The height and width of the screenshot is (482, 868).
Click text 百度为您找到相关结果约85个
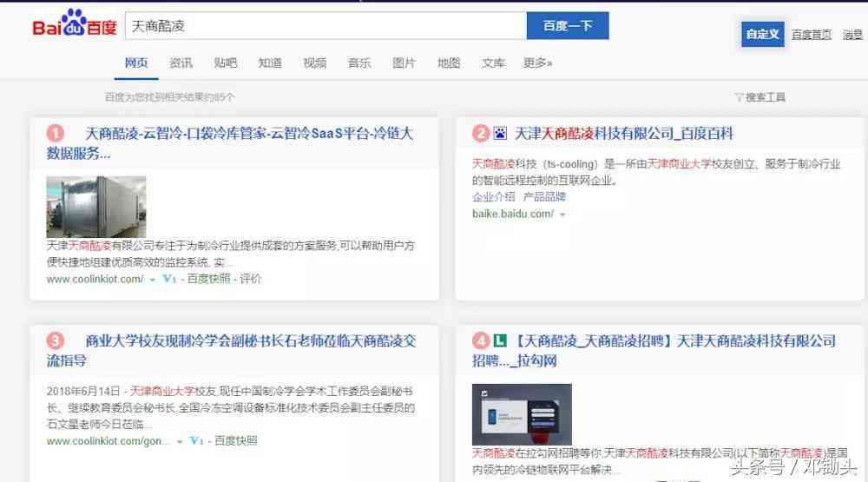(169, 97)
